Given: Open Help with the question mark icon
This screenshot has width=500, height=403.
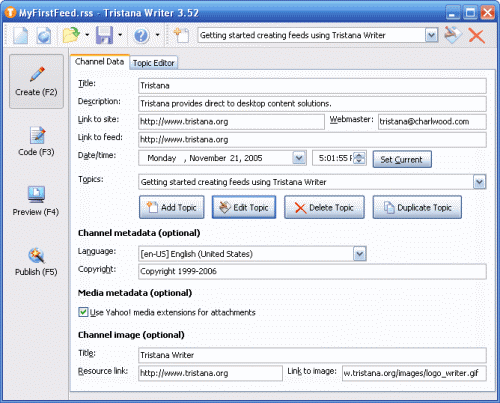Looking at the screenshot, I should click(141, 35).
